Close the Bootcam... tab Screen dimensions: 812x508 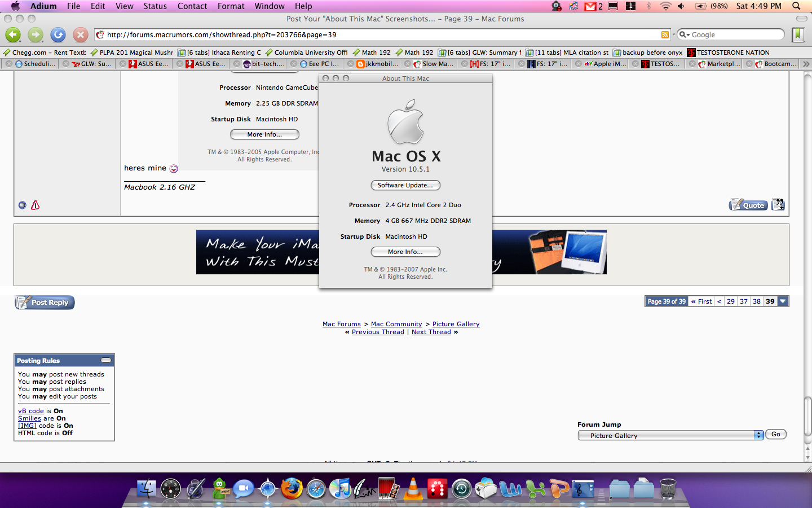point(749,64)
